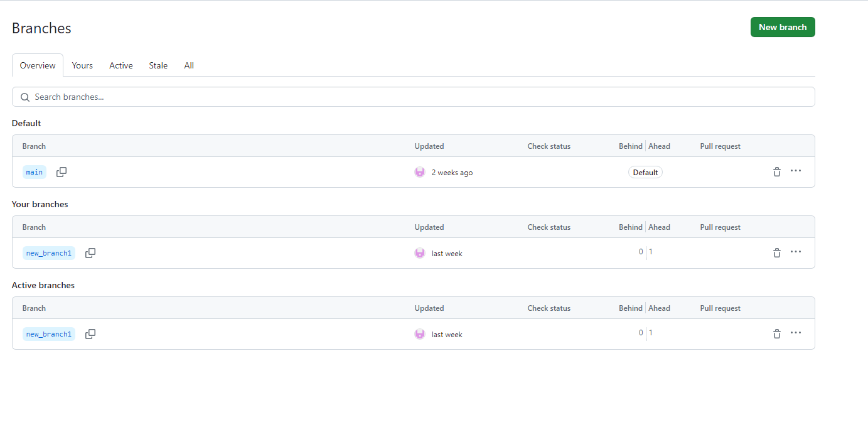Focus the Search branches input field
The image size is (868, 432).
coord(414,97)
